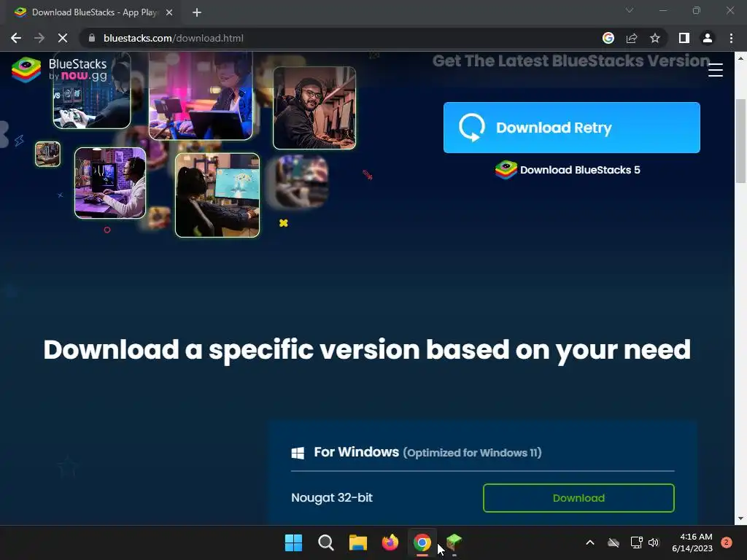
Task: Click the Download BlueStacks 5 link
Action: [x=568, y=170]
